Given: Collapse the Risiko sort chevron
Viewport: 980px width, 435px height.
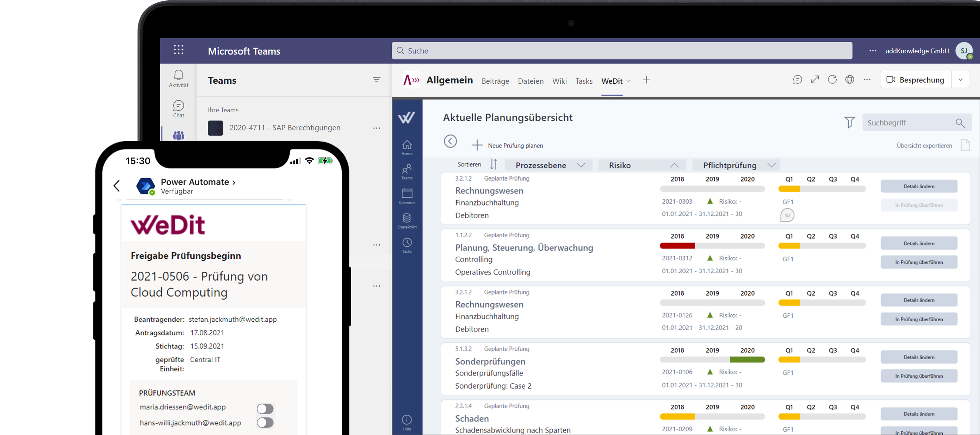Looking at the screenshot, I should [674, 165].
